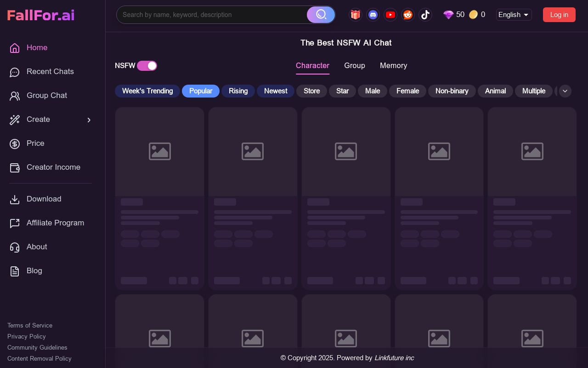
Task: Select the Store filter chip
Action: (312, 91)
